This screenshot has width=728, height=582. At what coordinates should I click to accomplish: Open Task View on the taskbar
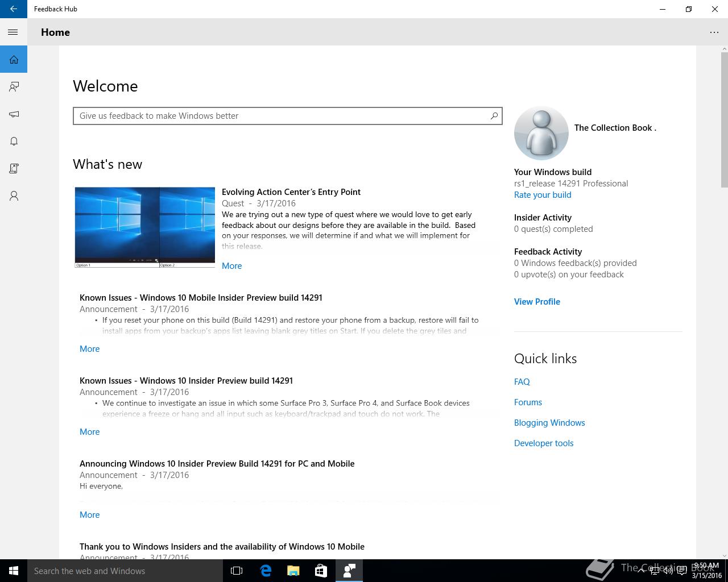click(x=237, y=571)
